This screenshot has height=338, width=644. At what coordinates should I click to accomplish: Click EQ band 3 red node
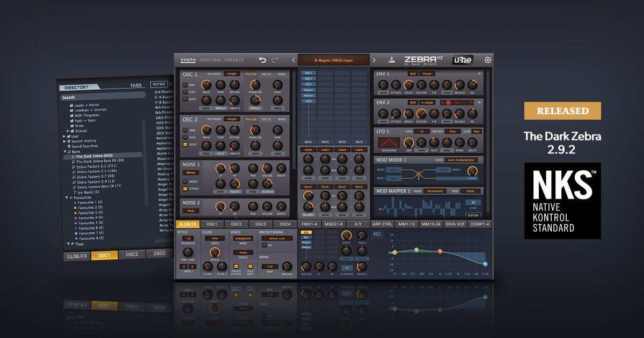440,251
